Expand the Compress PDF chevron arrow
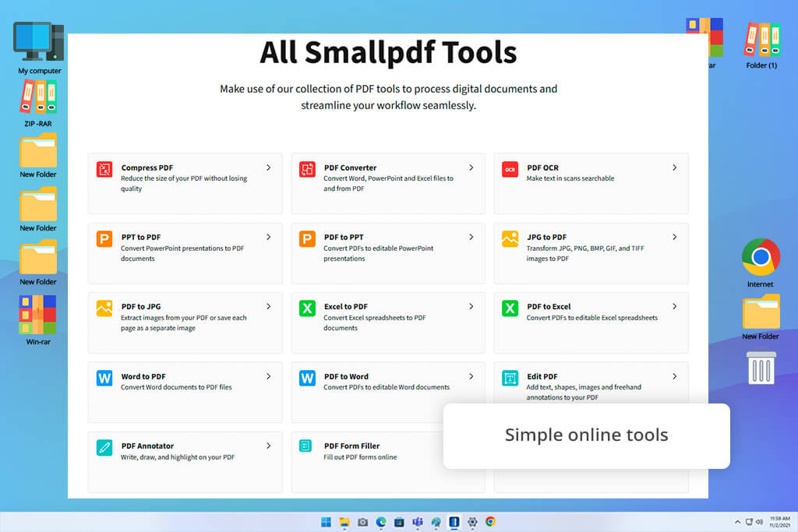Viewport: 798px width, 532px height. (x=269, y=167)
